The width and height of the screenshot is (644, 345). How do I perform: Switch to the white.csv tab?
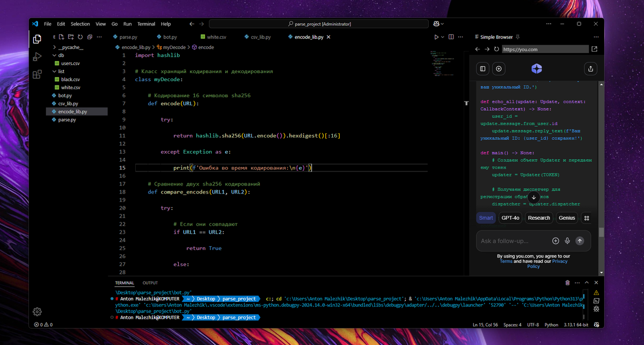coord(213,37)
